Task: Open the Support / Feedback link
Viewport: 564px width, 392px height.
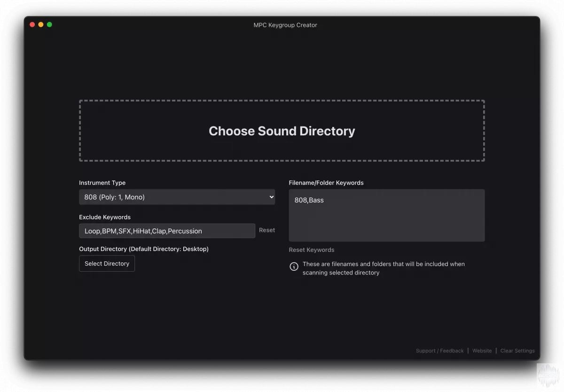Action: click(440, 351)
